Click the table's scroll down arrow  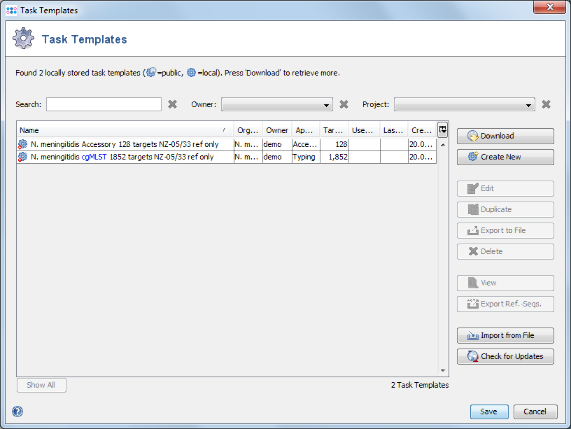coord(443,371)
